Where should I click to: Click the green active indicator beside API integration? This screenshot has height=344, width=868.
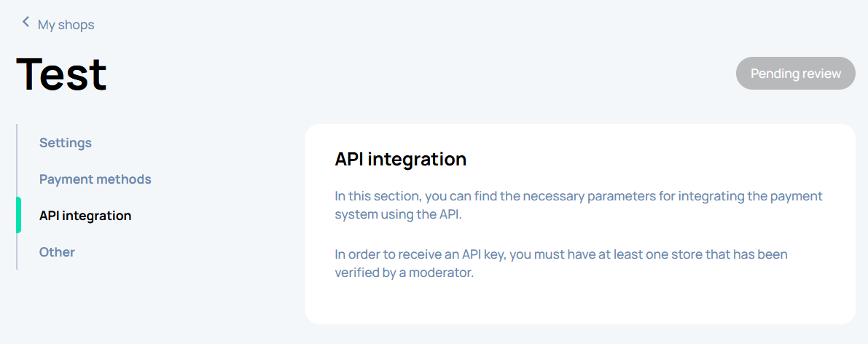coord(18,216)
